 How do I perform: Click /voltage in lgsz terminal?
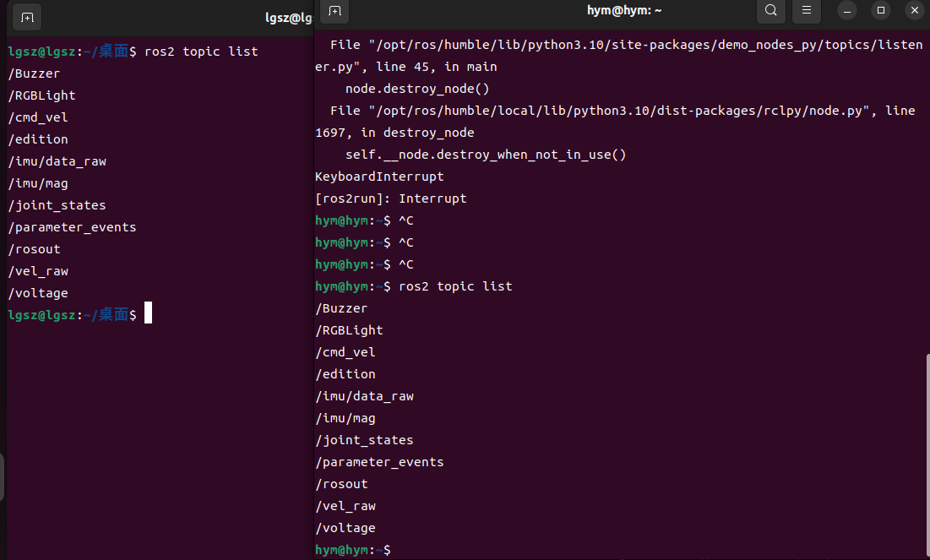38,293
